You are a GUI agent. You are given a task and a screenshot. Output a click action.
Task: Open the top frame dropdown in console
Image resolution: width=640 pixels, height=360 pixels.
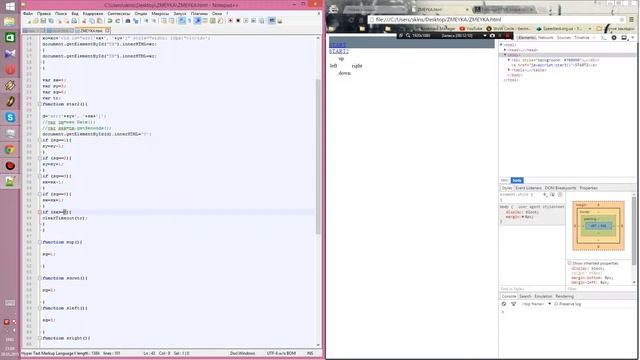click(x=536, y=304)
